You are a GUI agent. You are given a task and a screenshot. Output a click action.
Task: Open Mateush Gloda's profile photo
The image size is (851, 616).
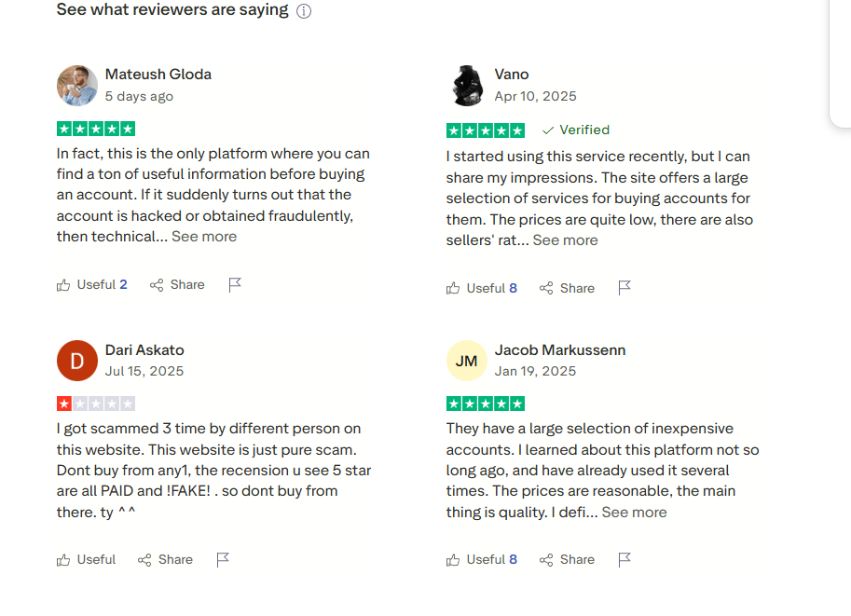(77, 86)
